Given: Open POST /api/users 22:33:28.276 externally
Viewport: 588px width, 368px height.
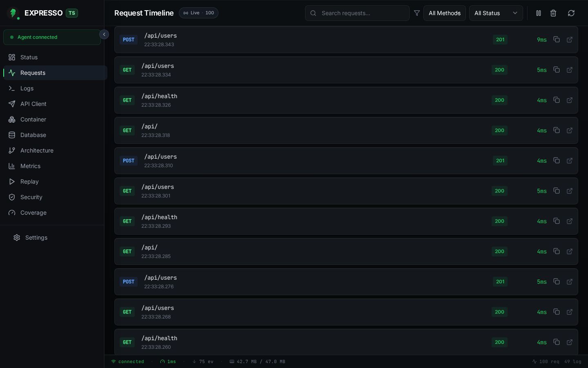Looking at the screenshot, I should click(x=570, y=282).
